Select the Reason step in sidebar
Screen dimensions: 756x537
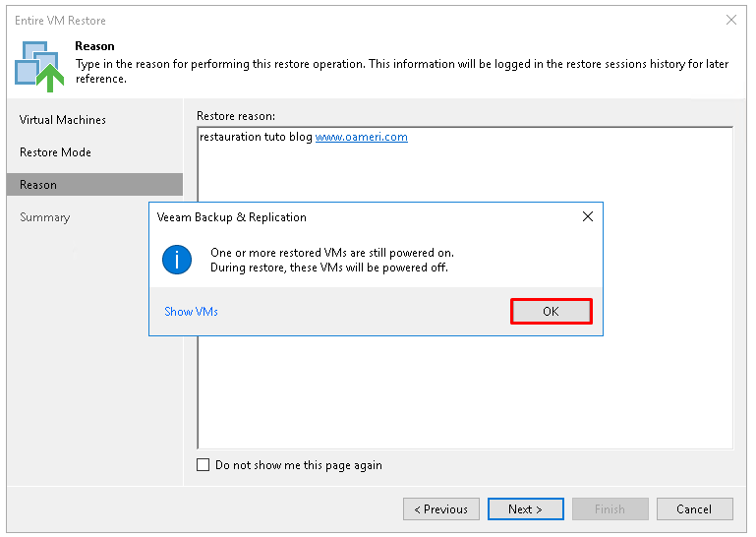coord(95,185)
